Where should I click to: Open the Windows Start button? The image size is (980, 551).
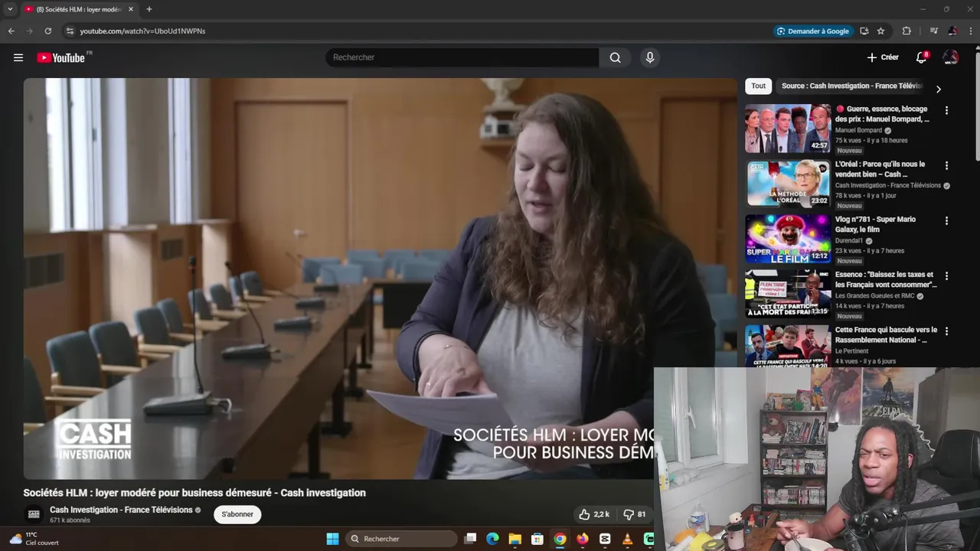[332, 539]
